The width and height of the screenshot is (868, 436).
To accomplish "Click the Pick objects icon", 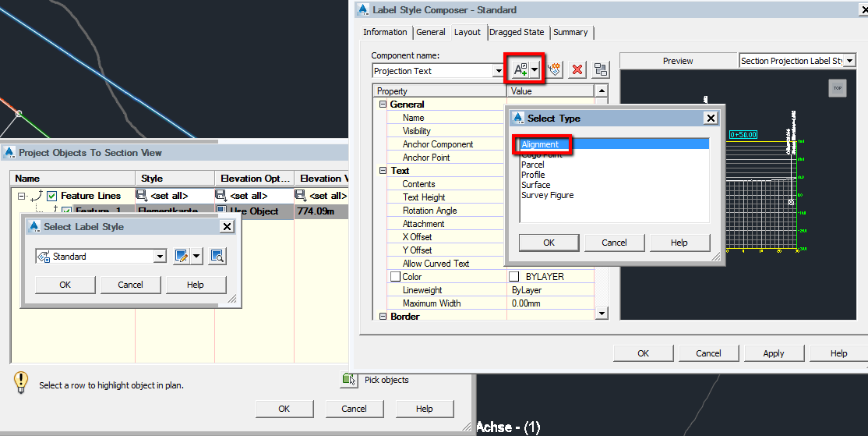I will [349, 380].
